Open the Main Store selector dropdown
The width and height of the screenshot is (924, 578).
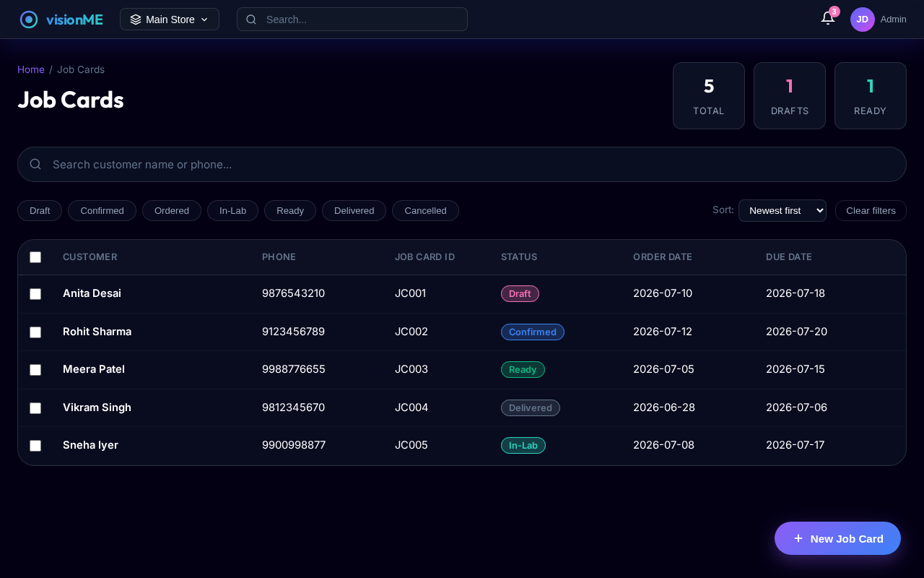(170, 20)
